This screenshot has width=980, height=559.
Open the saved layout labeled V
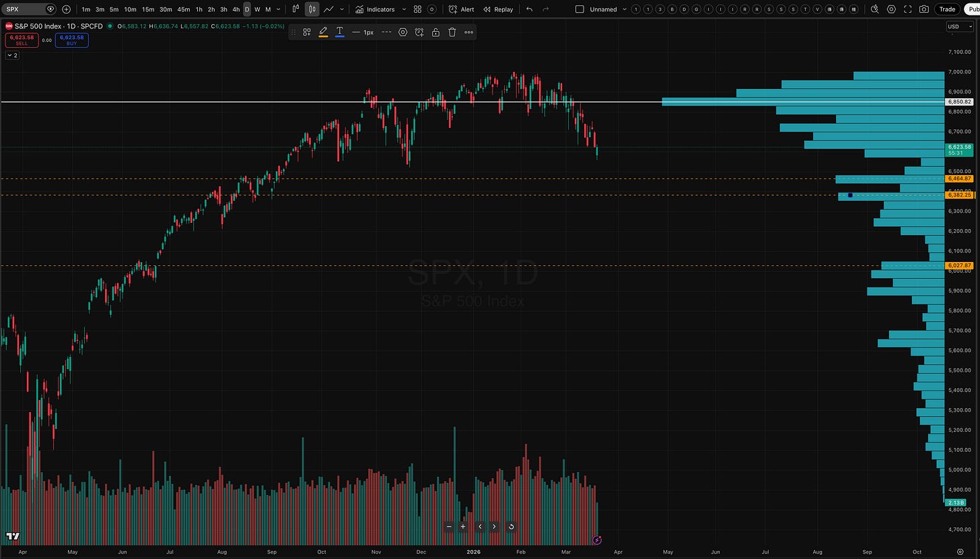[x=817, y=9]
